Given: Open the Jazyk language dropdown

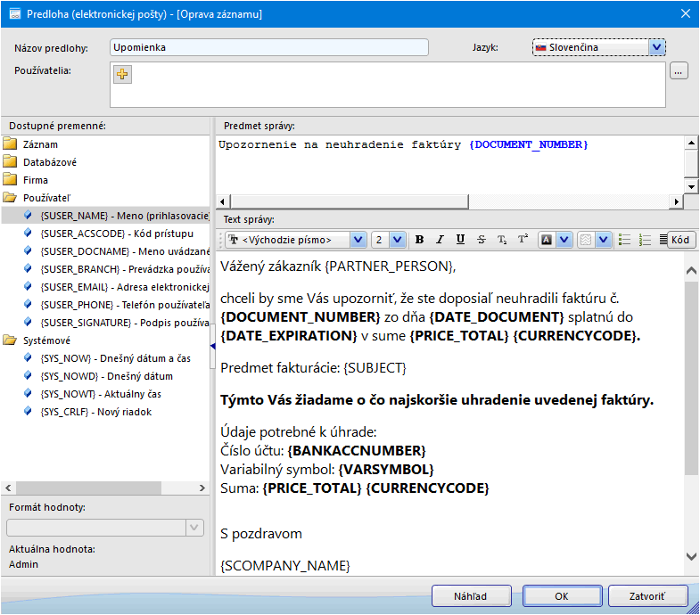Looking at the screenshot, I should [x=657, y=47].
